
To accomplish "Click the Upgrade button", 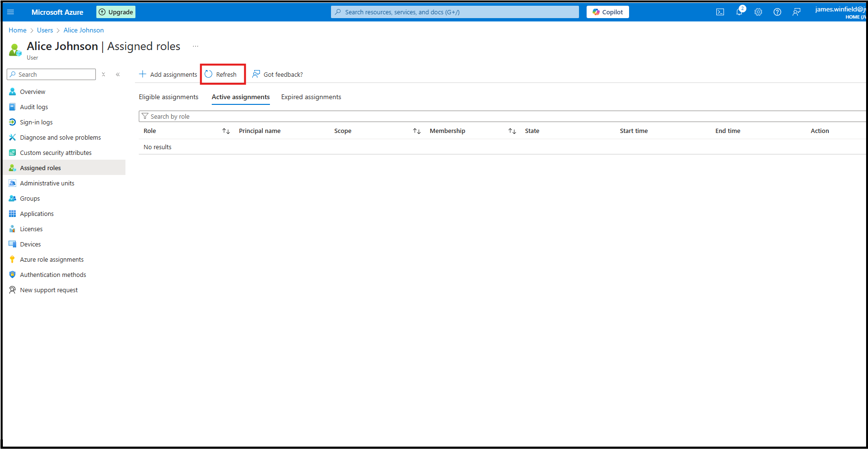I will 116,12.
